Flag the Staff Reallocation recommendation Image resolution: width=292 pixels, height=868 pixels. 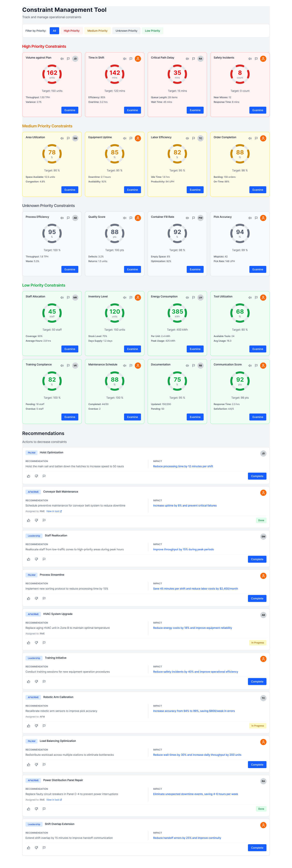[44, 559]
